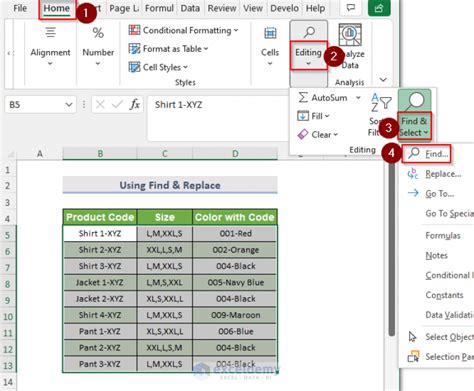Click the green Share button
Screen dimensions: 474x391
tap(379, 8)
